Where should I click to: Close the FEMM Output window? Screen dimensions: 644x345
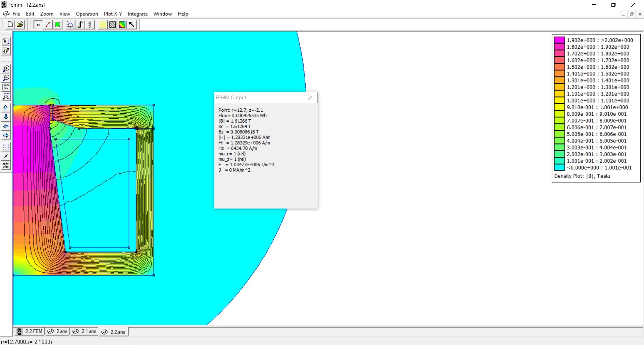(310, 98)
